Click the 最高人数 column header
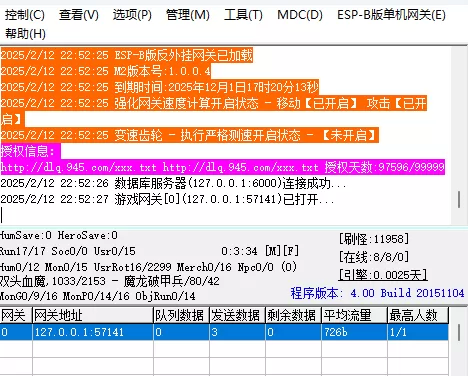The image size is (468, 376). coord(418,315)
